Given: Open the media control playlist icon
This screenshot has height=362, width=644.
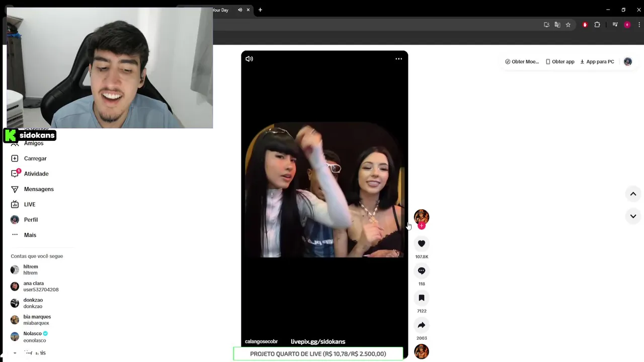Looking at the screenshot, I should click(615, 25).
